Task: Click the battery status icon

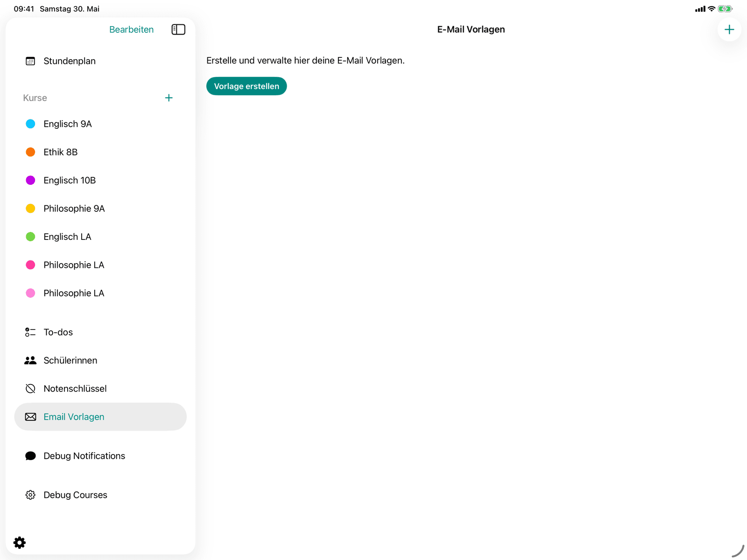Action: [x=725, y=9]
